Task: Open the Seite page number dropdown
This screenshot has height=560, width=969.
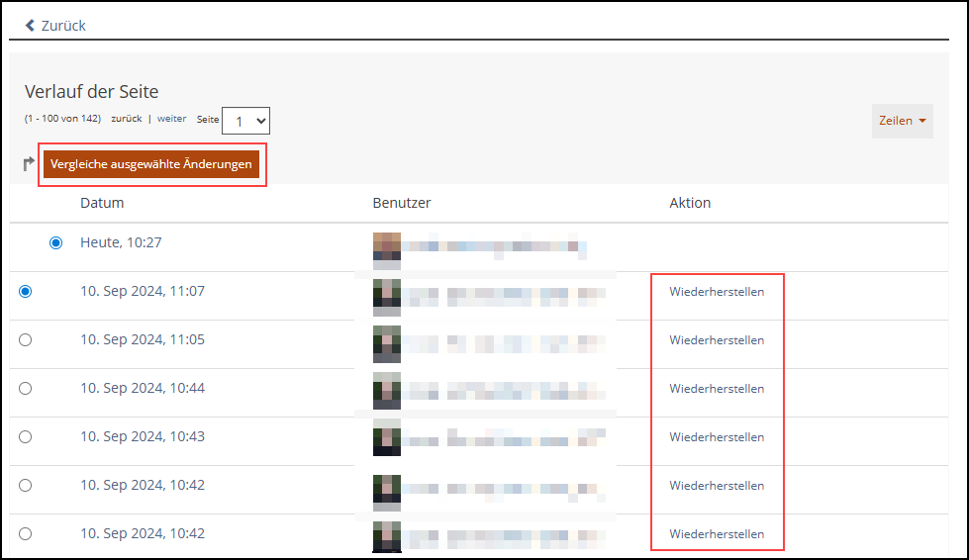Action: pyautogui.click(x=246, y=121)
